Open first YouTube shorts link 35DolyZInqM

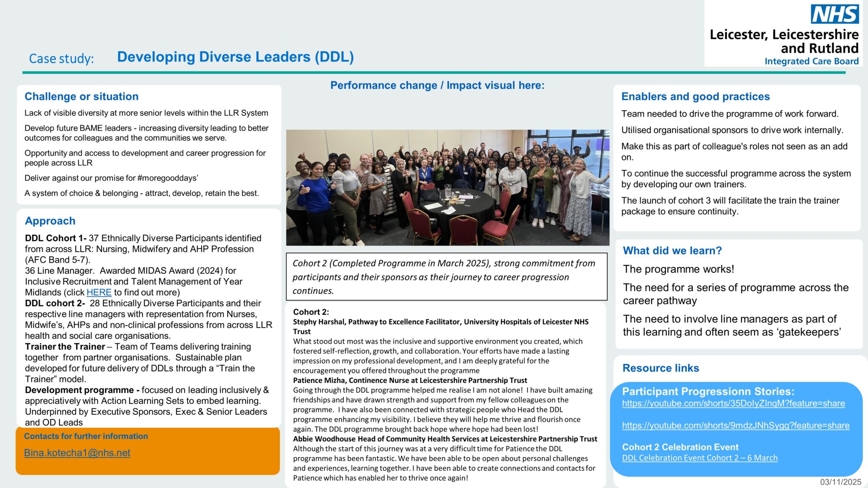pyautogui.click(x=733, y=403)
